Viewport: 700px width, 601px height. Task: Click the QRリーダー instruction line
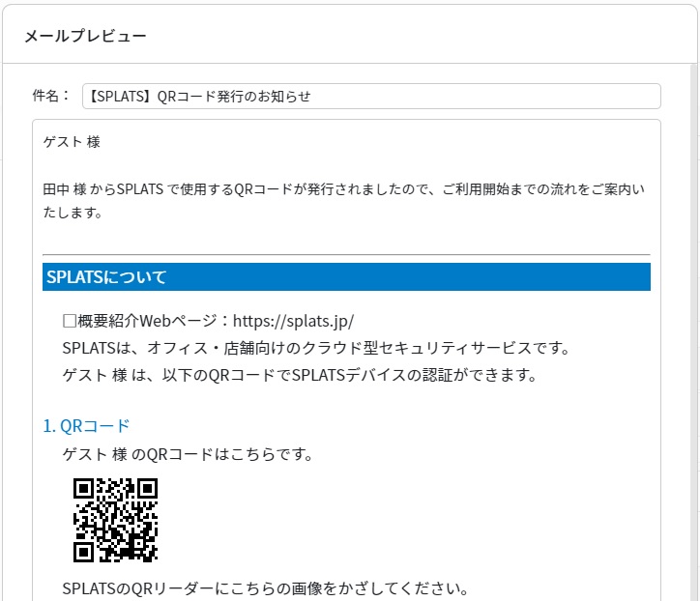click(265, 588)
